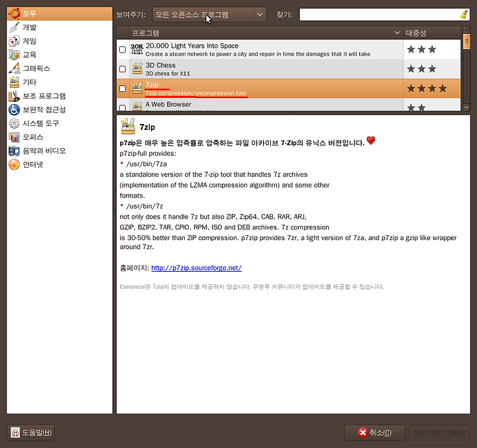Open the 오피스 office category icon
Screen dimensions: 477x448
14,137
